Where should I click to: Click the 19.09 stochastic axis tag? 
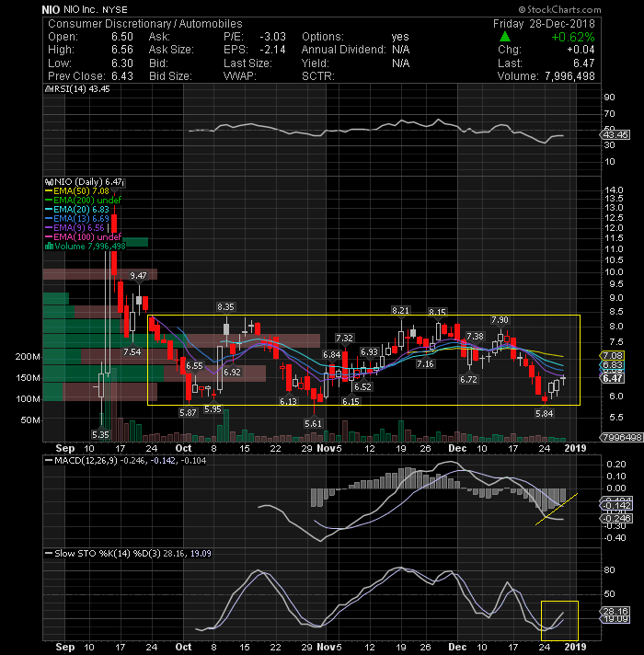click(x=615, y=618)
